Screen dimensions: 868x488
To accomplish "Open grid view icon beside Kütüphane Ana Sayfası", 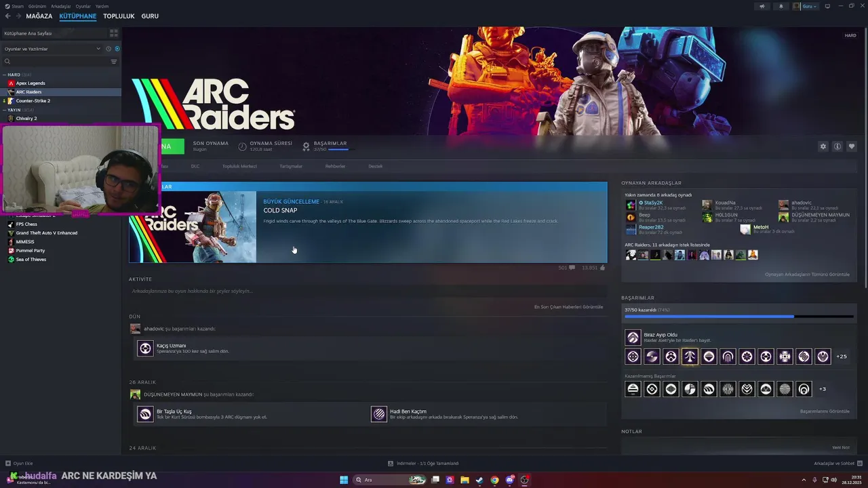I will click(x=114, y=33).
